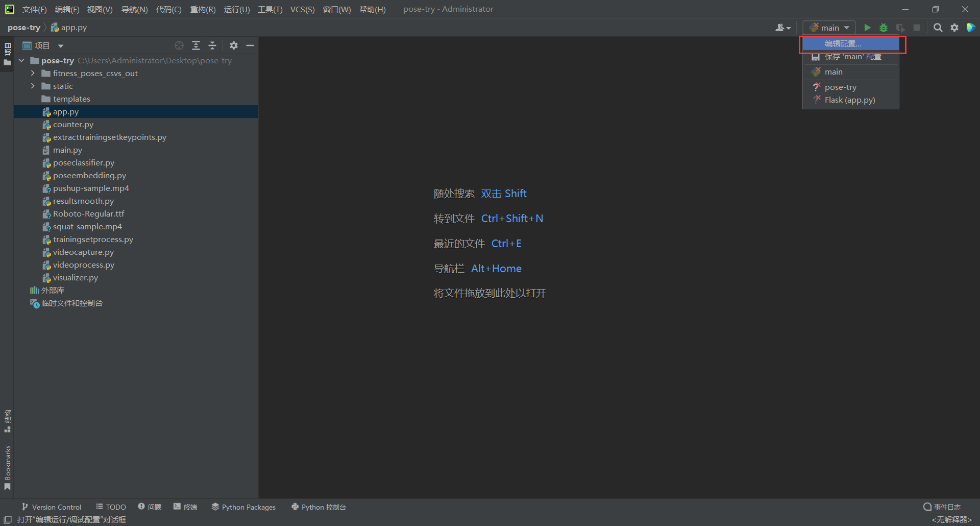Screen dimensions: 980x526
Task: Open Python Packages tool window
Action: pos(243,507)
